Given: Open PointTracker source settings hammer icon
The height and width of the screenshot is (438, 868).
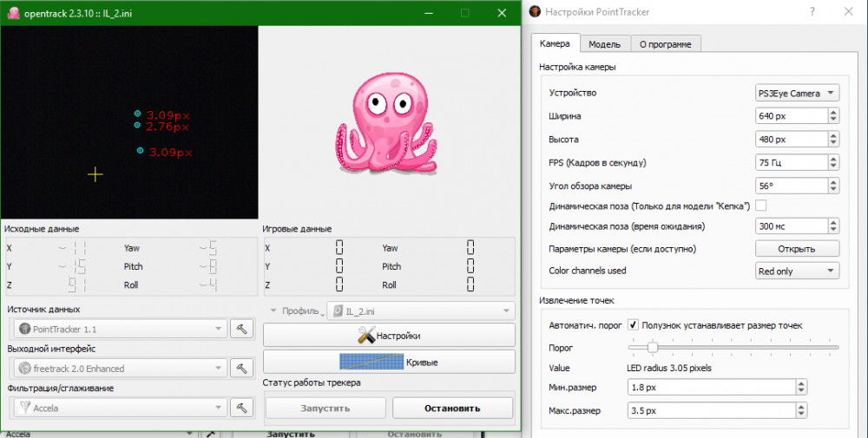Looking at the screenshot, I should (x=243, y=329).
